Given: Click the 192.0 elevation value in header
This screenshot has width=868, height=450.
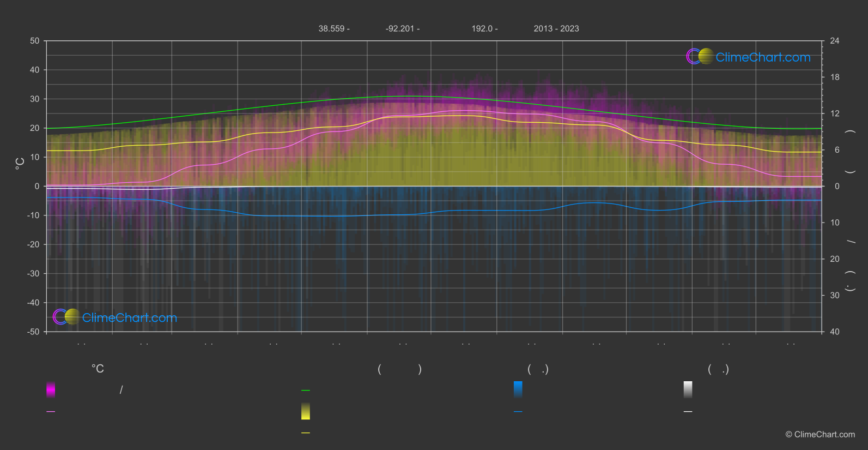Looking at the screenshot, I should (x=484, y=29).
